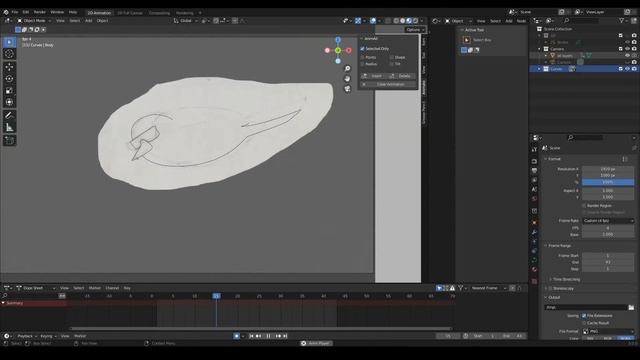The width and height of the screenshot is (640, 360).
Task: Click the resolution percentage slider
Action: click(x=608, y=182)
